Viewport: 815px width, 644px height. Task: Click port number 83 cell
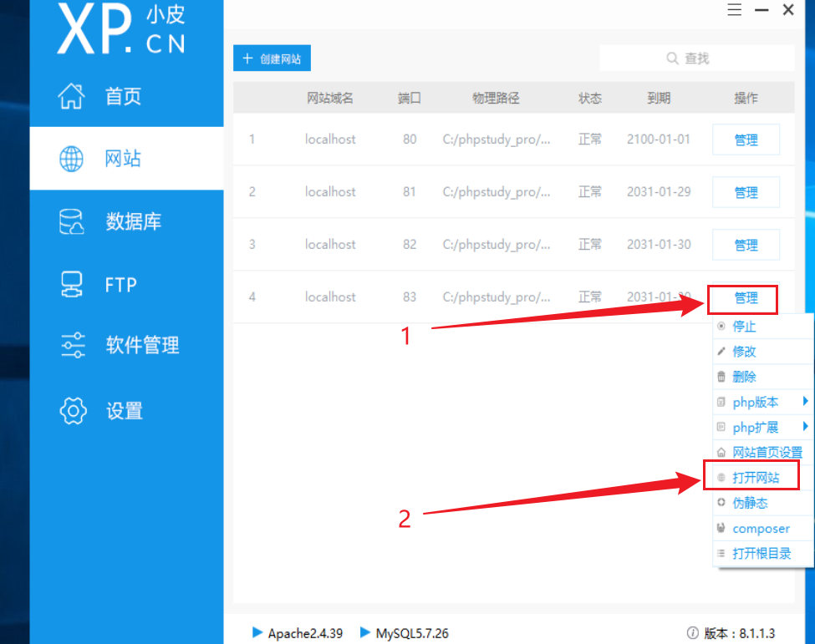point(410,297)
